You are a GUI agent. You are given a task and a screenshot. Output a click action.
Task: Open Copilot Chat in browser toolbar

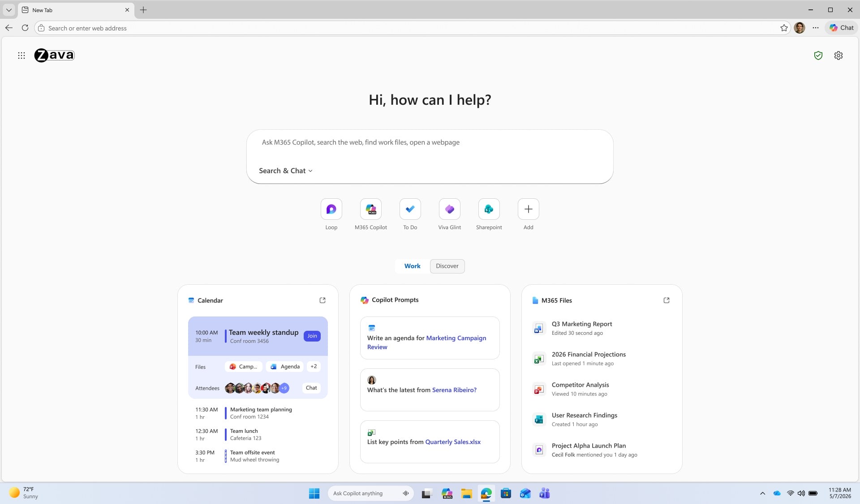tap(841, 28)
